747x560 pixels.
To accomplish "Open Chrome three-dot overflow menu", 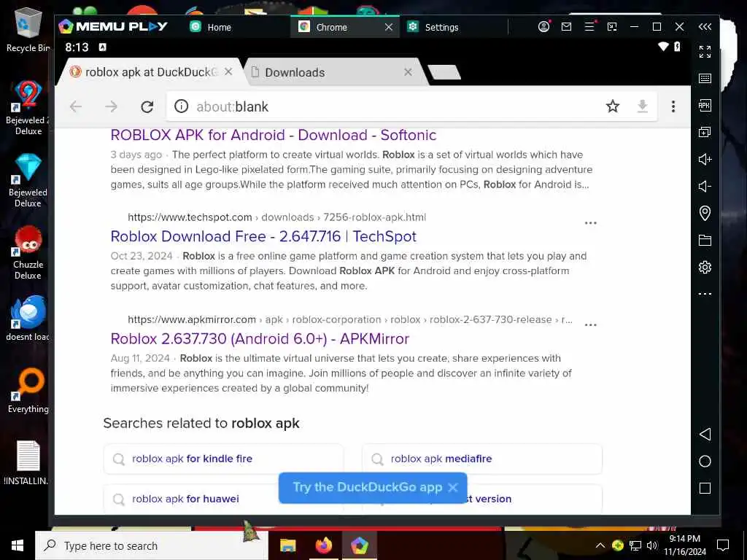I will 673,106.
